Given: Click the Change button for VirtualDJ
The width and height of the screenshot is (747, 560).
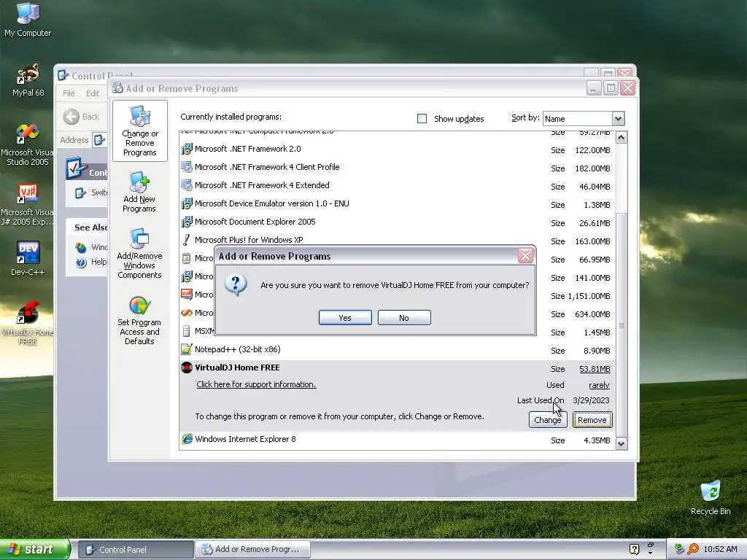Looking at the screenshot, I should [x=547, y=420].
